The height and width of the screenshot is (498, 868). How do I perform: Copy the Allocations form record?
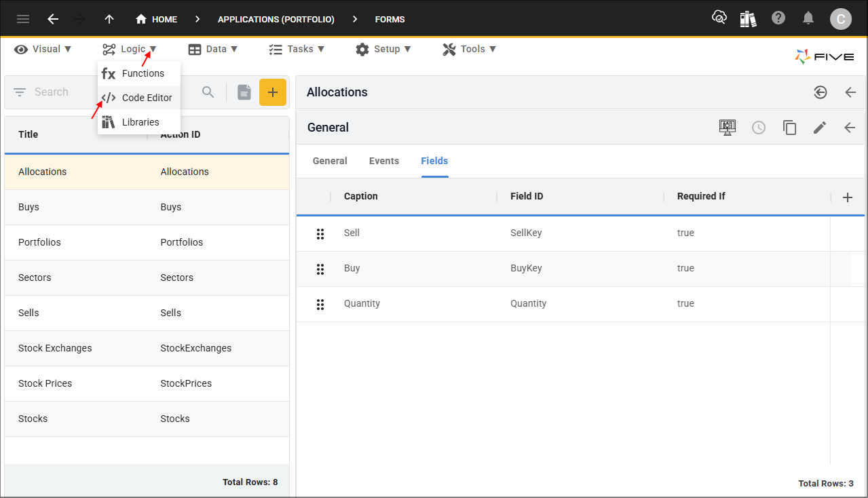click(789, 127)
